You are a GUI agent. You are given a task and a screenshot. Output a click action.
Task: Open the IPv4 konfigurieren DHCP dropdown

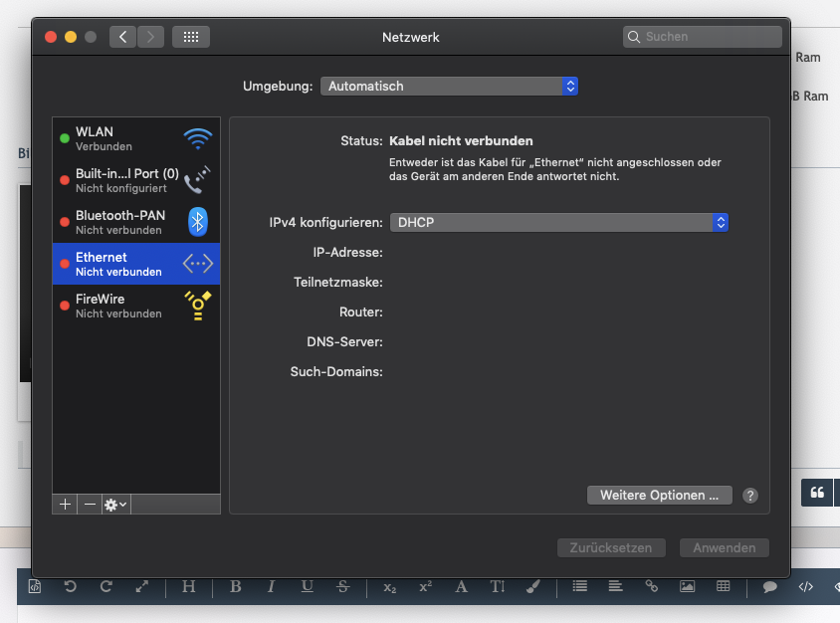[558, 222]
